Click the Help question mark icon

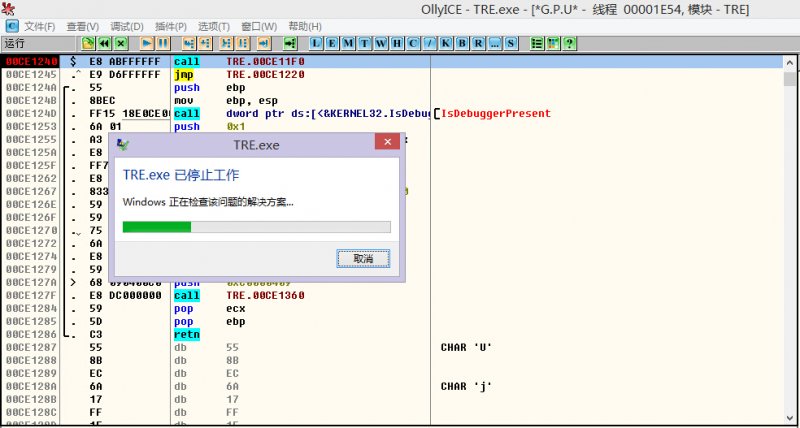[569, 44]
